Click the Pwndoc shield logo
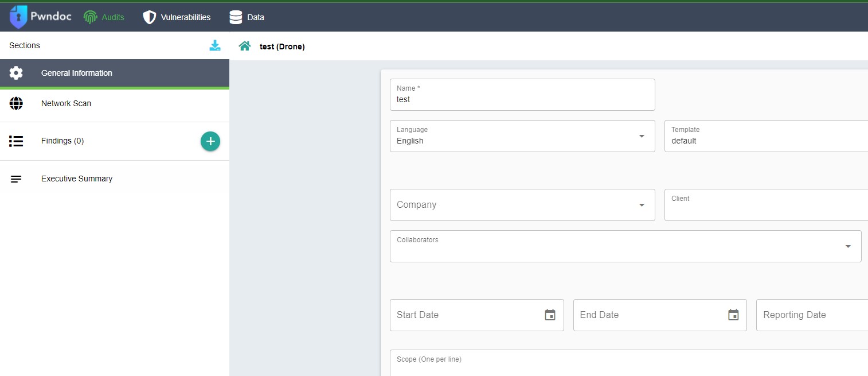The width and height of the screenshot is (868, 376). 18,17
